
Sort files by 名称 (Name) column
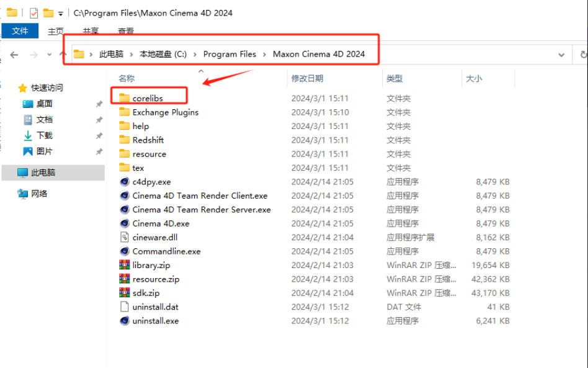[x=127, y=78]
